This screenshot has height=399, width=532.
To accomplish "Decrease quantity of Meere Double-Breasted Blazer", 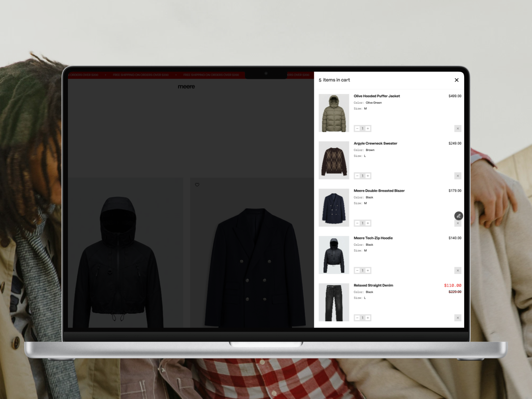I will [x=357, y=223].
